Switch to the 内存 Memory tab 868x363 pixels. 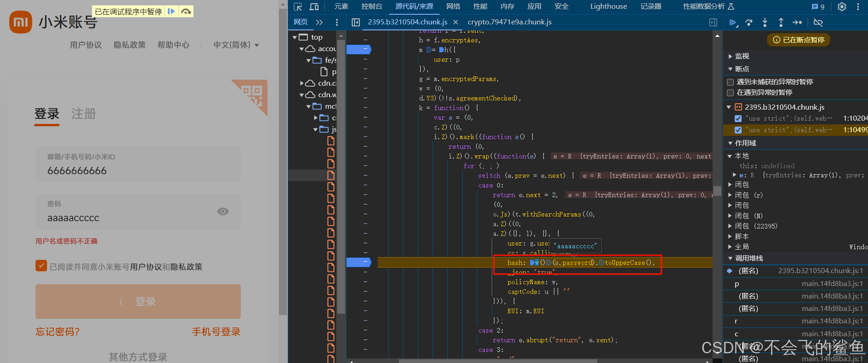coord(507,6)
